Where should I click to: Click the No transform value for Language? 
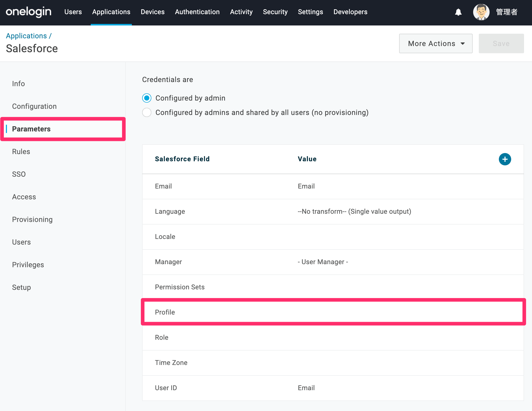[x=354, y=211]
